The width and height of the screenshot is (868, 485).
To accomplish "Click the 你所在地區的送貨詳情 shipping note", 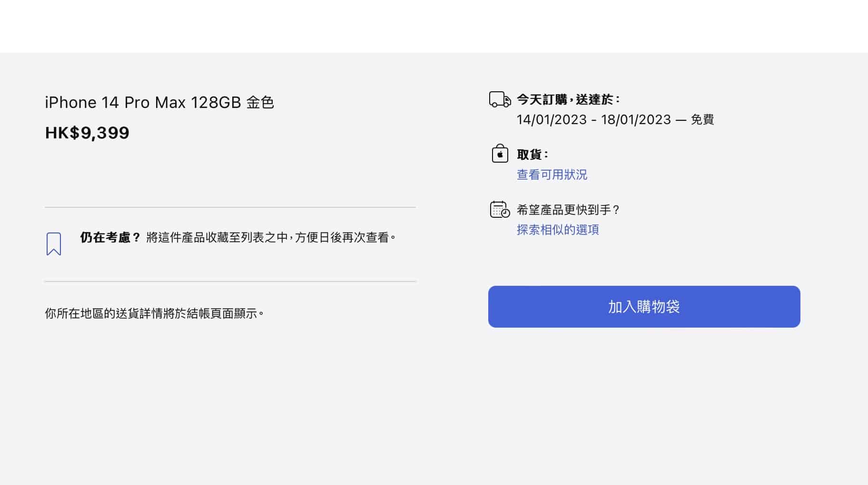I will click(x=154, y=313).
